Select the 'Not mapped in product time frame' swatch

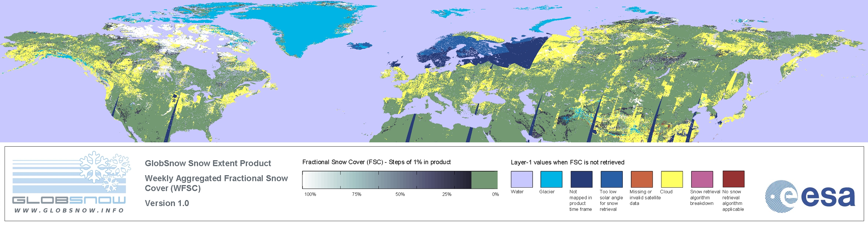(x=581, y=179)
